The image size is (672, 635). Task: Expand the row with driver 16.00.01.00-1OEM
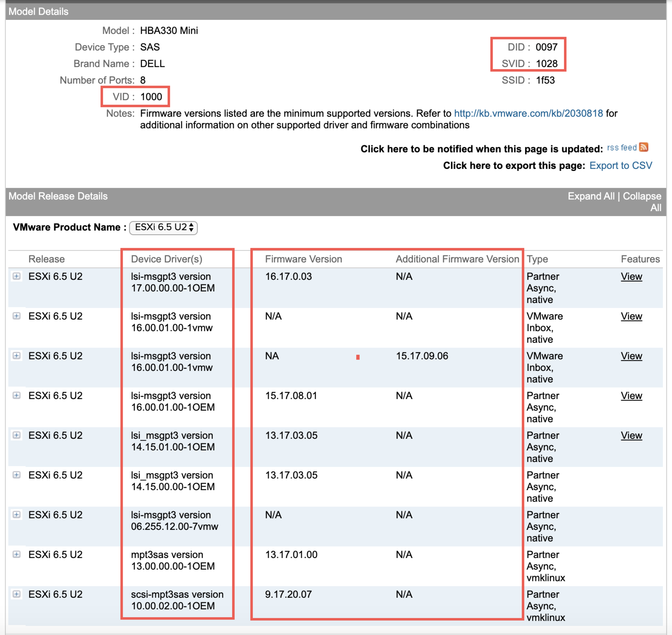16,395
